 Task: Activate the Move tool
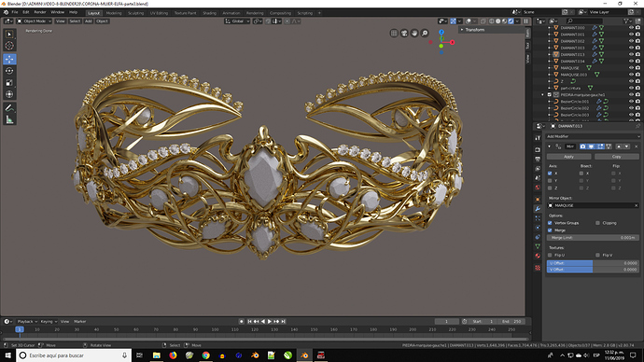click(9, 59)
